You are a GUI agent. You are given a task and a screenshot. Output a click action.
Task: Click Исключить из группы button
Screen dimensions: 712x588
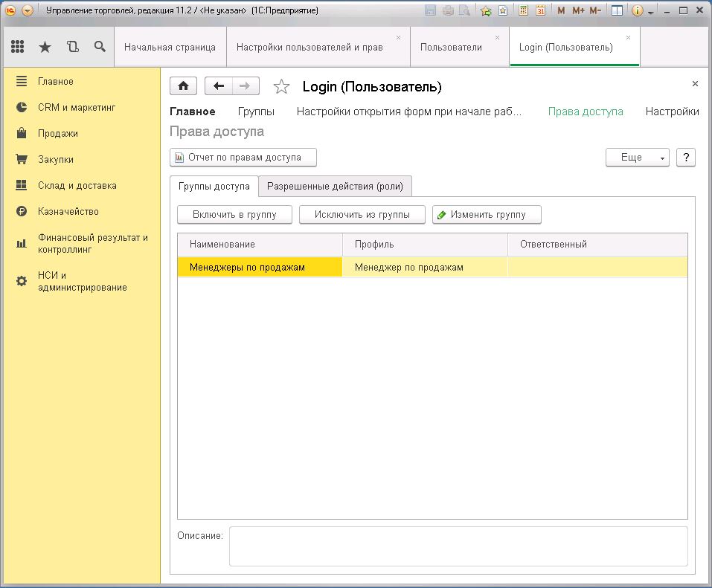click(x=362, y=215)
